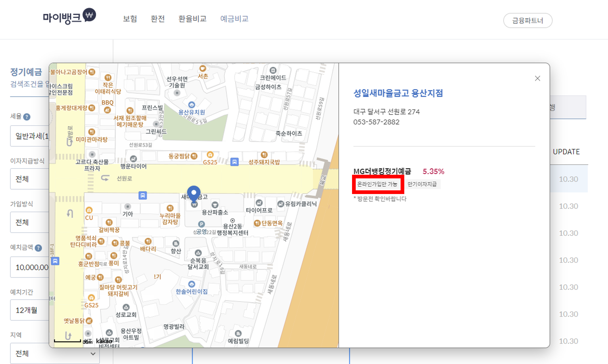Open the 보험 menu

pyautogui.click(x=130, y=19)
